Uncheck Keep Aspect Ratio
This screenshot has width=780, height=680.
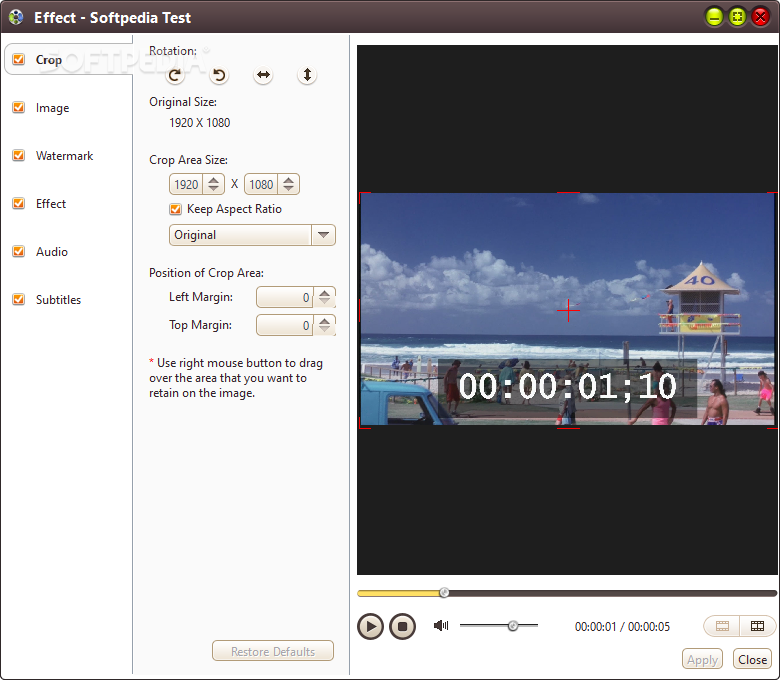click(x=175, y=209)
